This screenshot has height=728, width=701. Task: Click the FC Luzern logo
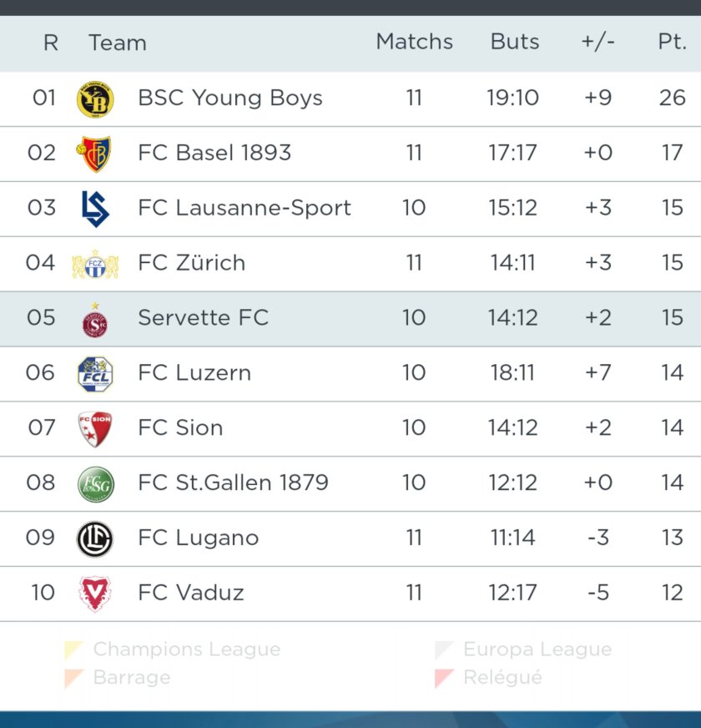[x=95, y=373]
